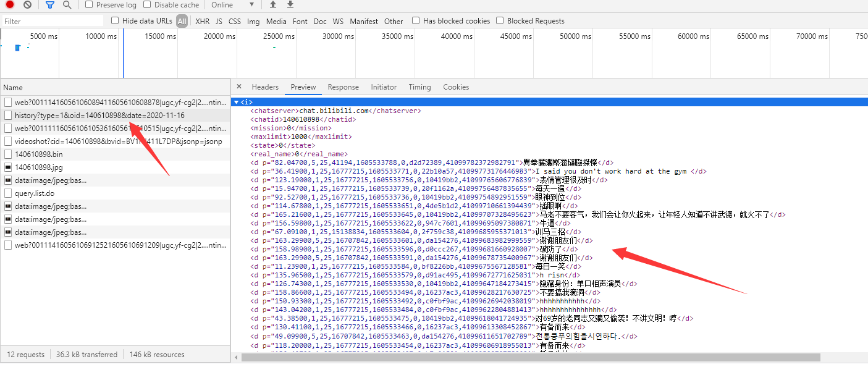This screenshot has height=367, width=868.
Task: Switch to the Headers tab
Action: pyautogui.click(x=265, y=87)
